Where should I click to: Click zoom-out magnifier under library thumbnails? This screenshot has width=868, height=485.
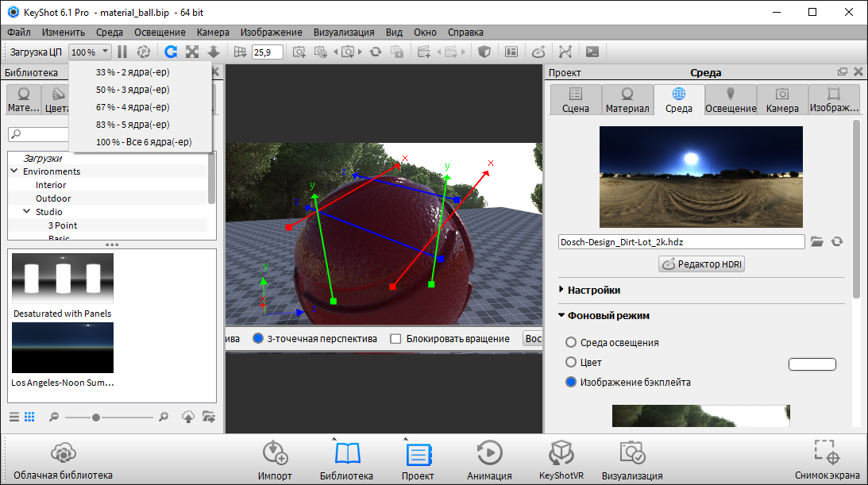(54, 417)
